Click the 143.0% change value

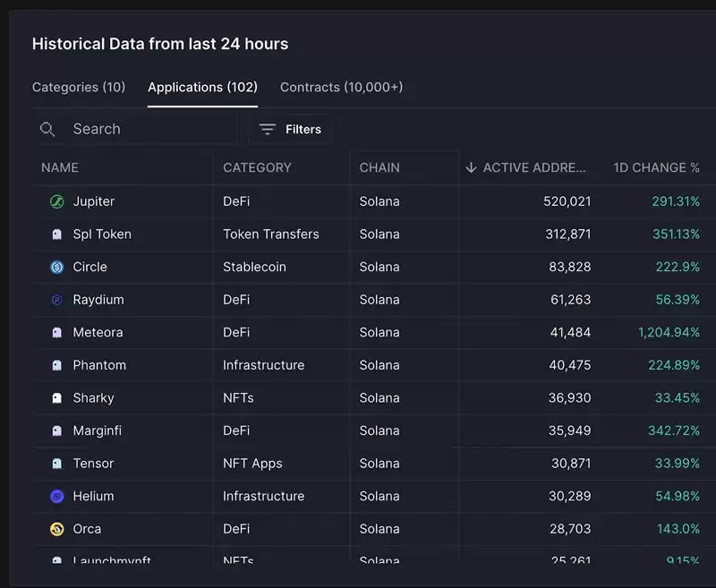[678, 529]
